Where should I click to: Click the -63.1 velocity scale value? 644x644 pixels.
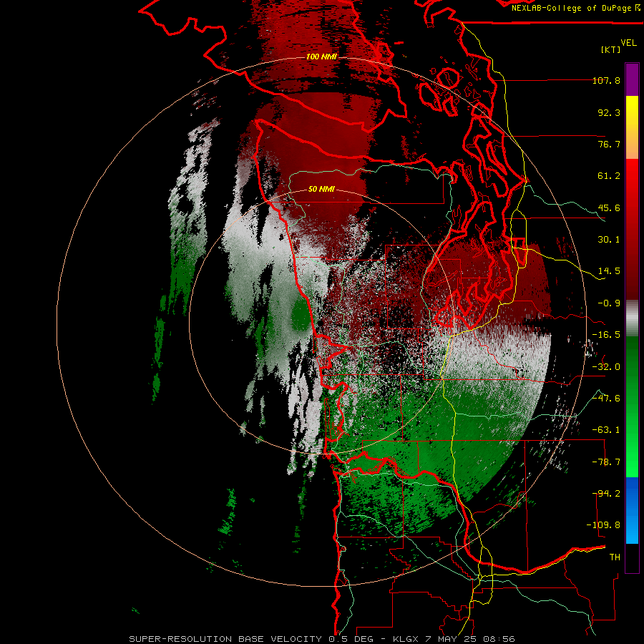[606, 430]
